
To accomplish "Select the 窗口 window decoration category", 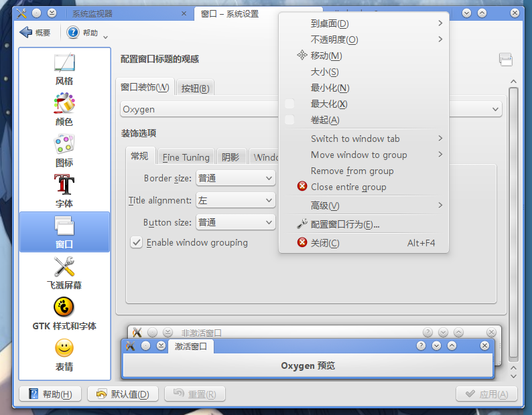I will [x=64, y=232].
